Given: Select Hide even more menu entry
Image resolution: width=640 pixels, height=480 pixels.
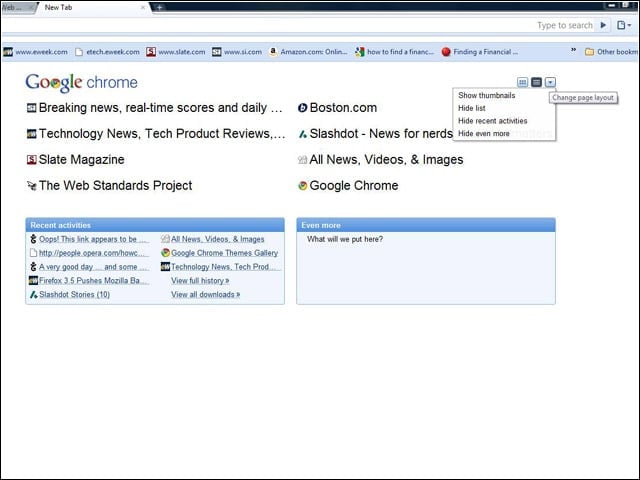Looking at the screenshot, I should [484, 133].
